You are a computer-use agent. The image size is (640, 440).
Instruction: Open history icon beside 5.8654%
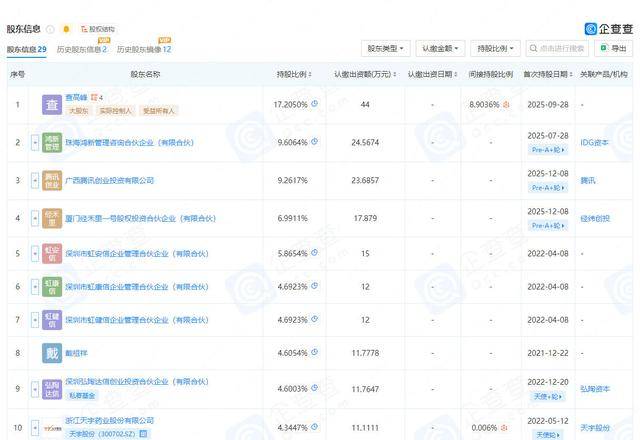(314, 253)
